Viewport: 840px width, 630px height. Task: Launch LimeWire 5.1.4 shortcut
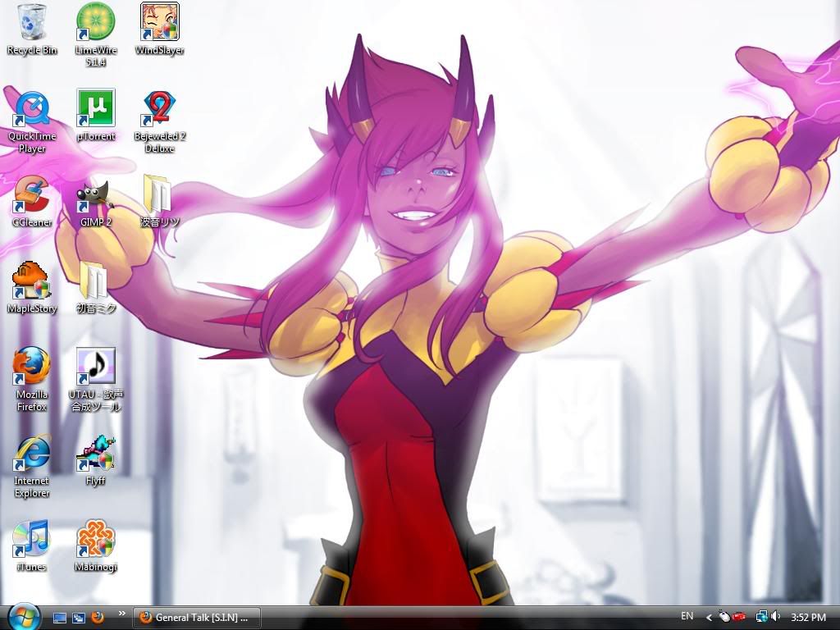coord(96,23)
